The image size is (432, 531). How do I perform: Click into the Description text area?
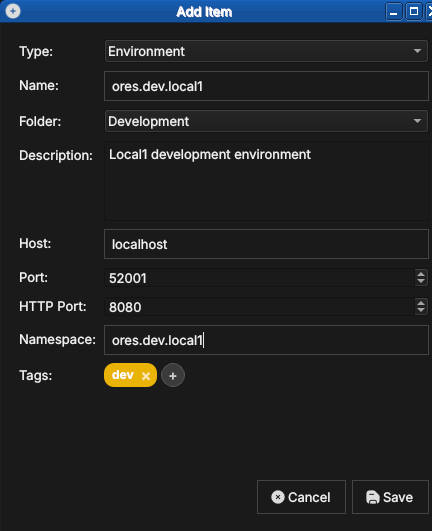click(266, 181)
